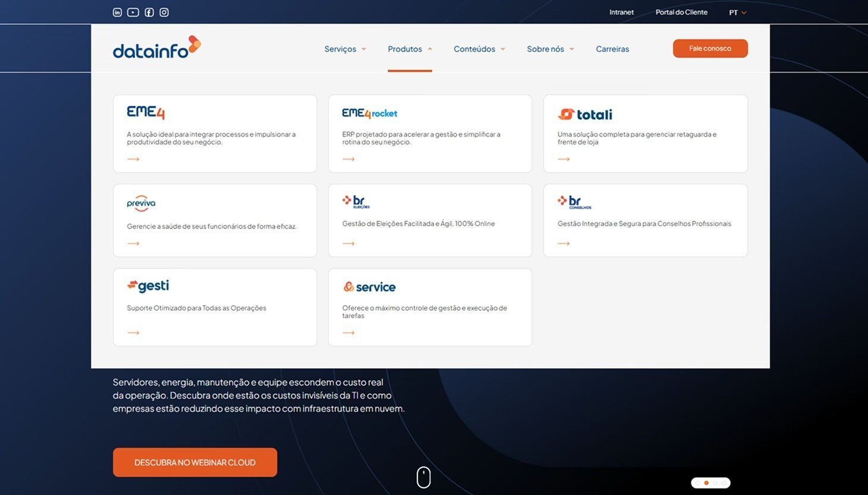
Task: Open the Facebook social icon
Action: 149,12
